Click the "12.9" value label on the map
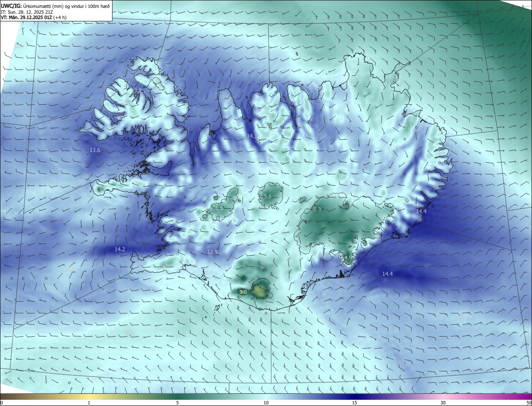Screen dimensions: 532x406 click(212, 252)
